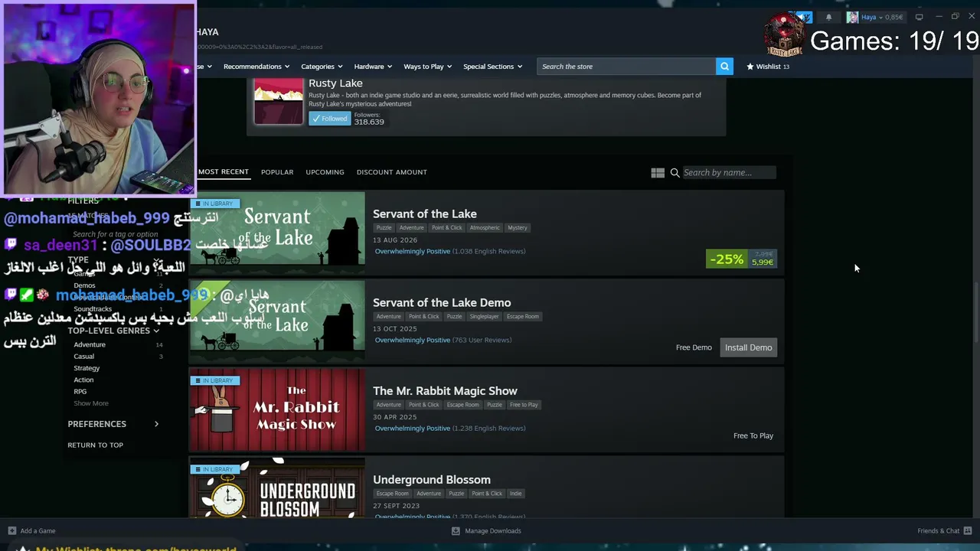Click the Friends & Chat label
The image size is (980, 551).
[x=938, y=530]
